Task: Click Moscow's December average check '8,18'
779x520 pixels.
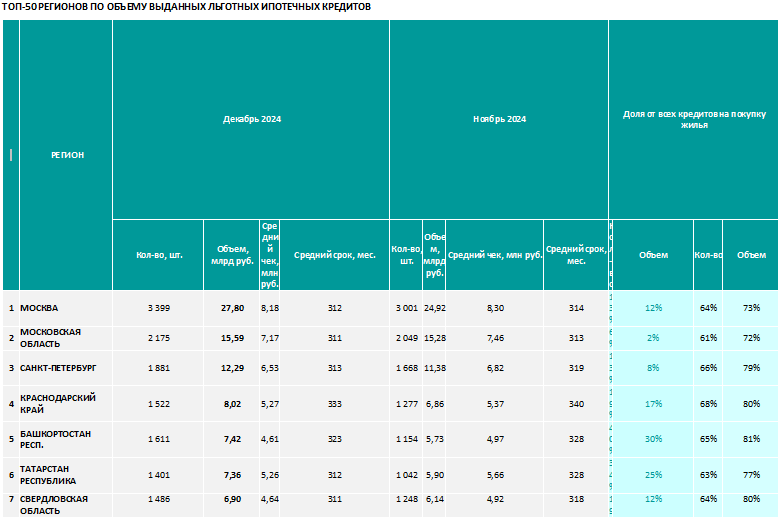Action: (x=270, y=308)
